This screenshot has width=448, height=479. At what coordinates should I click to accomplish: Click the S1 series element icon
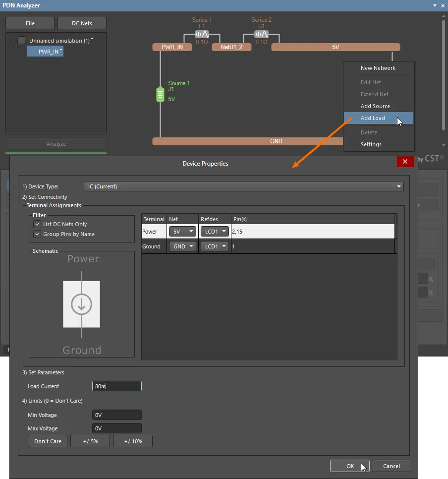[x=261, y=34]
